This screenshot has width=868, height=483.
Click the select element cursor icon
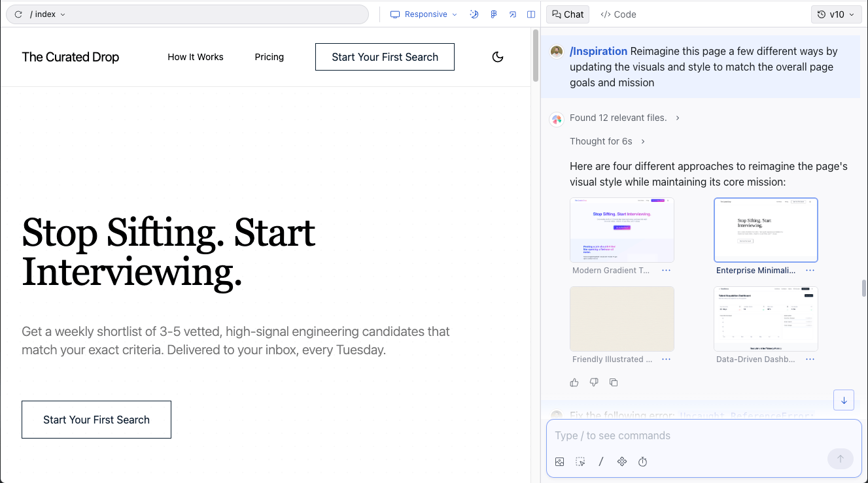580,461
